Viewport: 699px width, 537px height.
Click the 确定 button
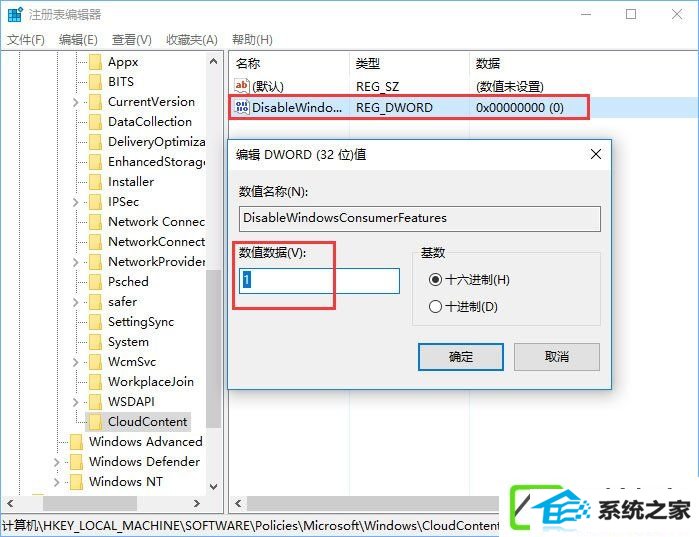[x=461, y=357]
